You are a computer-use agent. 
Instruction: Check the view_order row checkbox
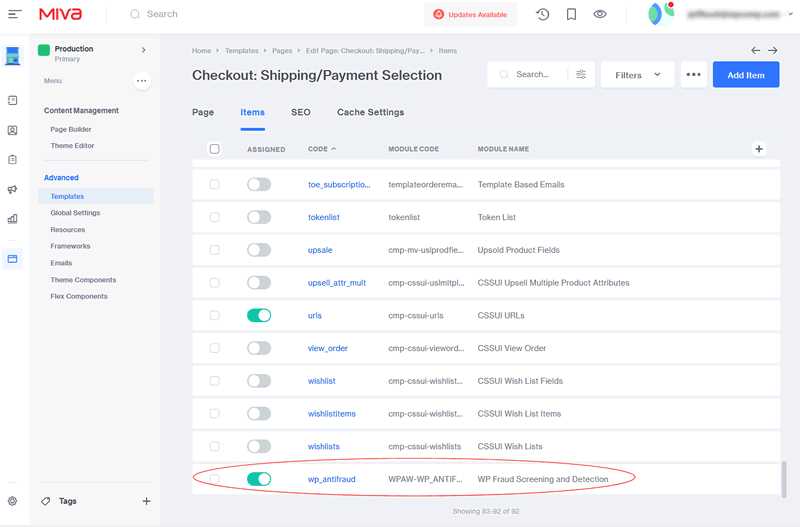tap(215, 348)
